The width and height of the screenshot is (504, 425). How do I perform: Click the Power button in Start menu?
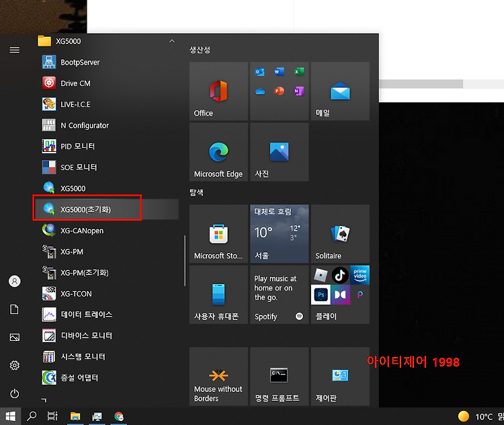15,393
